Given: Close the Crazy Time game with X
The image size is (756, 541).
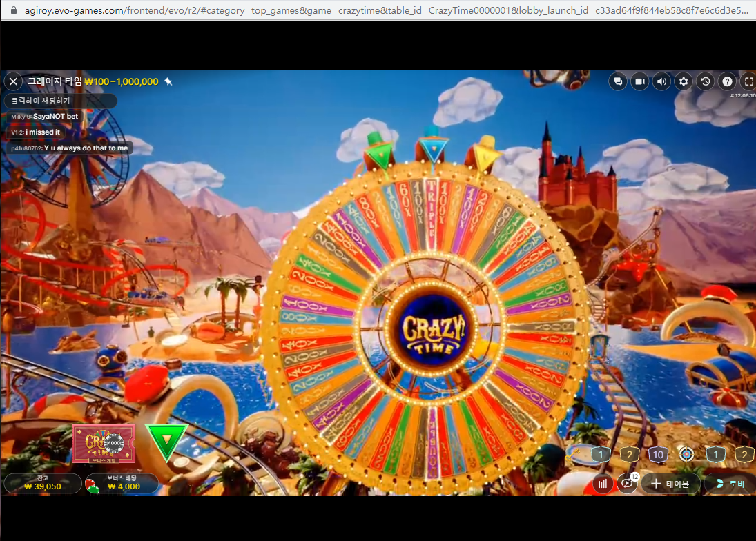Looking at the screenshot, I should [x=14, y=82].
